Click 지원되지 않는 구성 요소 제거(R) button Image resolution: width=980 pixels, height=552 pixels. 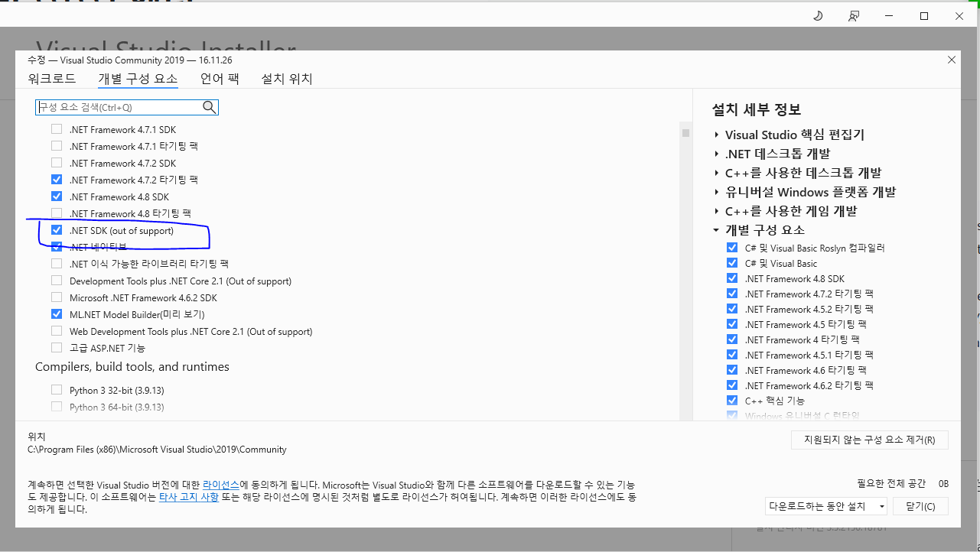pos(870,440)
